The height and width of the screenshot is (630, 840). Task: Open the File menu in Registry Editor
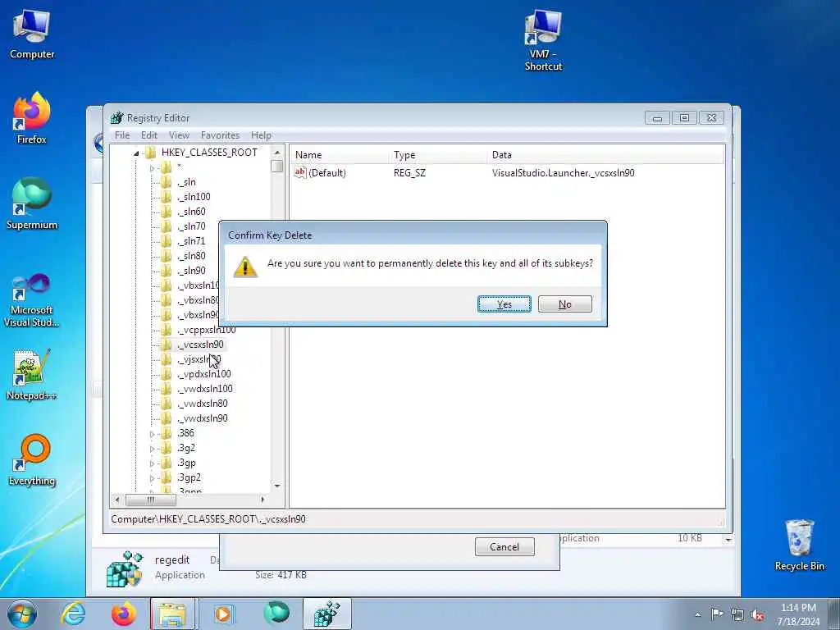click(122, 135)
